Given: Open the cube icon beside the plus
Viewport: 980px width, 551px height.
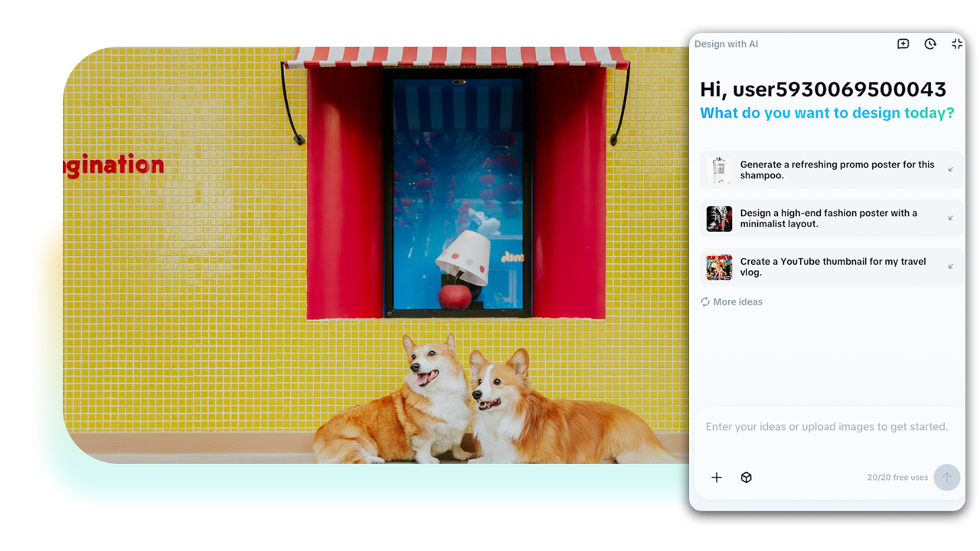Looking at the screenshot, I should tap(746, 478).
